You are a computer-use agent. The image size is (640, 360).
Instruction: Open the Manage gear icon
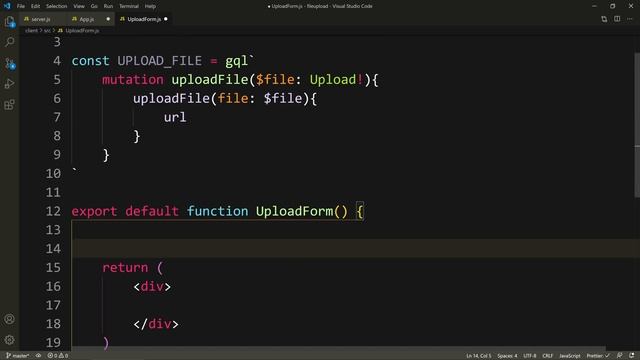click(9, 340)
